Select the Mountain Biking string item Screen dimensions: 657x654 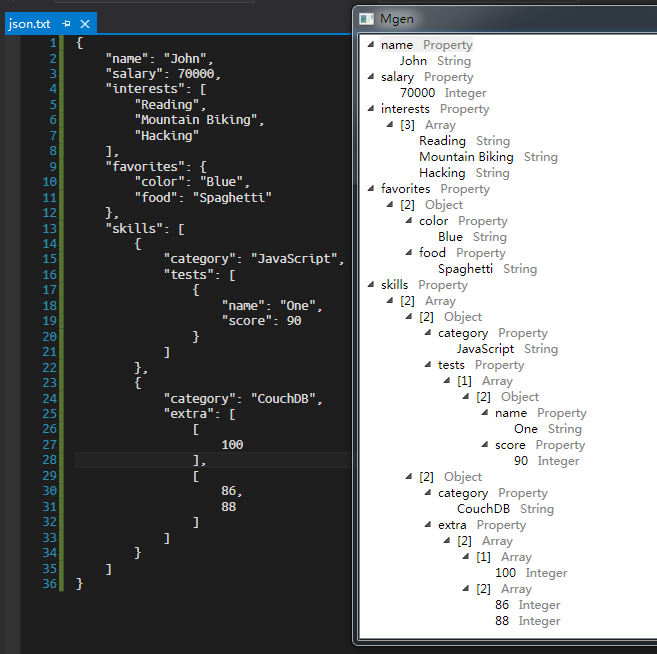[x=466, y=157]
